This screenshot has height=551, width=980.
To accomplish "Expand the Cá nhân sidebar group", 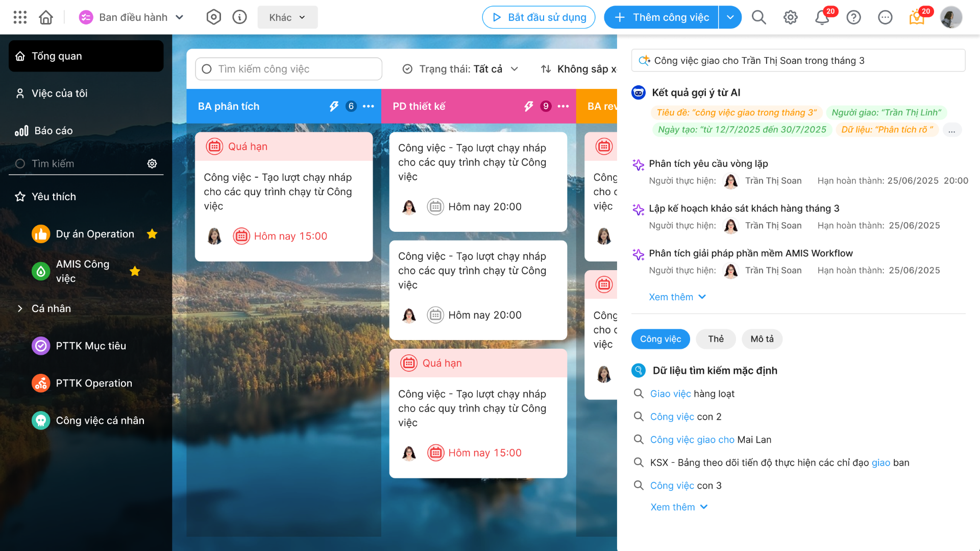I will coord(20,308).
